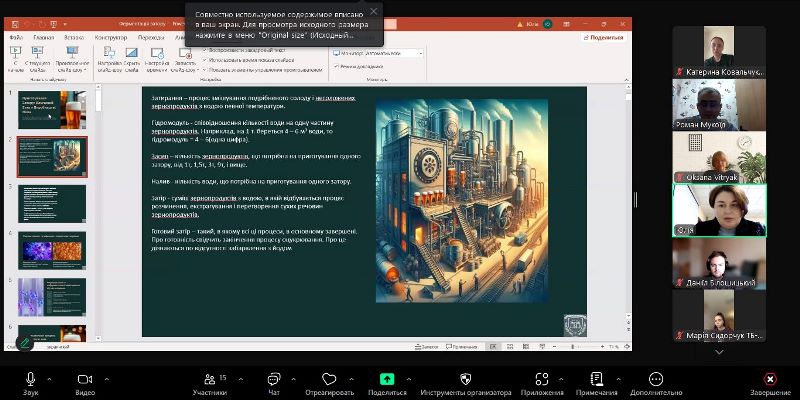Open the Примечания notes icon

pos(597,379)
